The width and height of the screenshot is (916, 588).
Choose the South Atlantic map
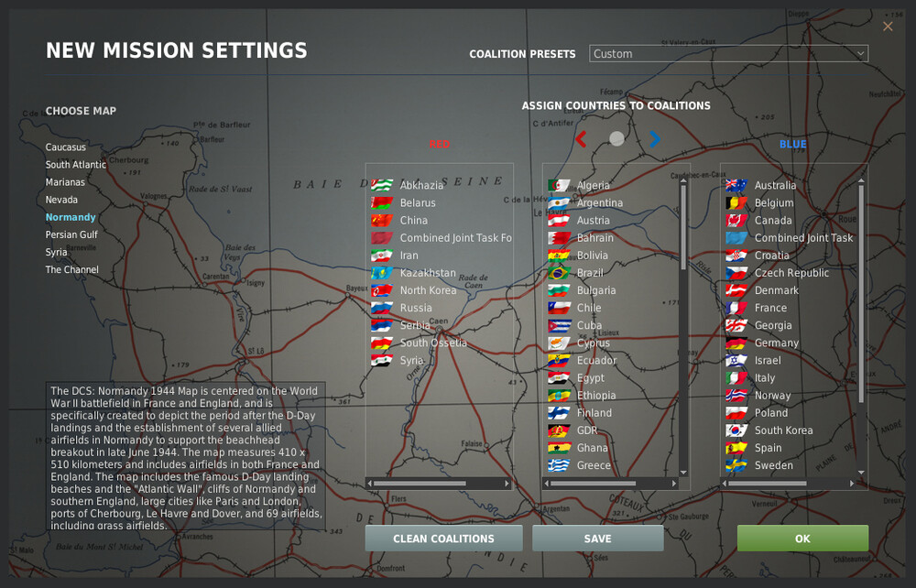tap(76, 165)
